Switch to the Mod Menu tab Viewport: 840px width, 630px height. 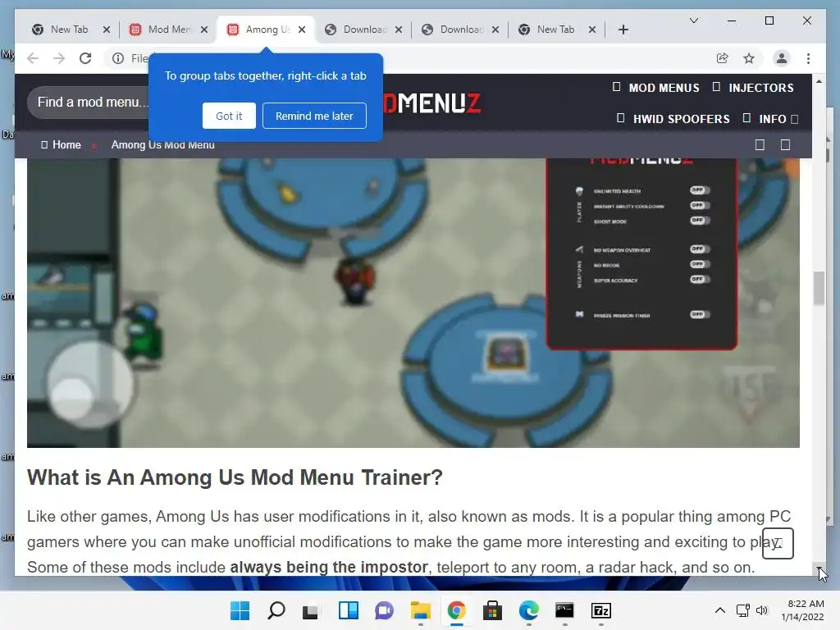pyautogui.click(x=169, y=30)
